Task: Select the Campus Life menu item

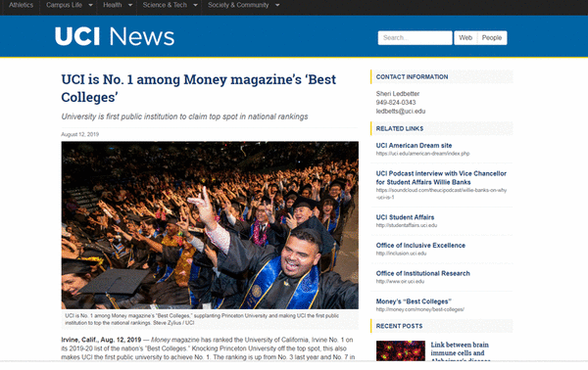Action: 64,5
